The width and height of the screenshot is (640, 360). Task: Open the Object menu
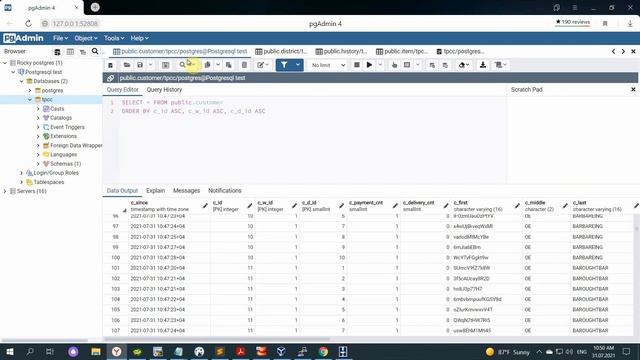click(x=86, y=38)
